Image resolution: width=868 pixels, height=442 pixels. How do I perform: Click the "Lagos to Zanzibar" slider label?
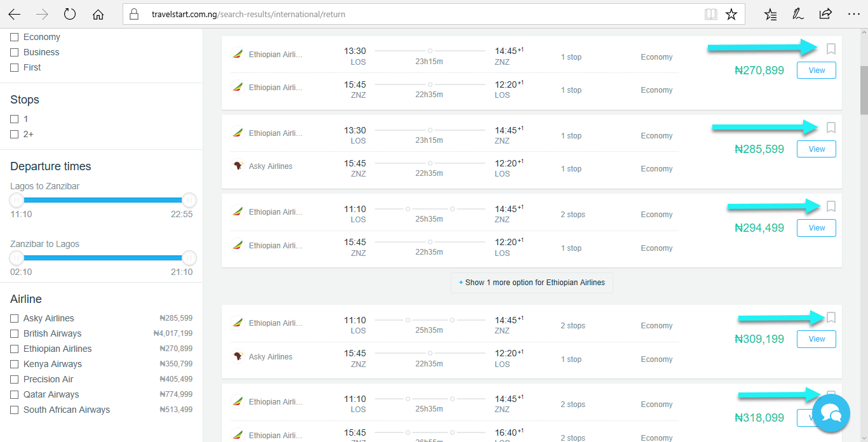pos(45,186)
